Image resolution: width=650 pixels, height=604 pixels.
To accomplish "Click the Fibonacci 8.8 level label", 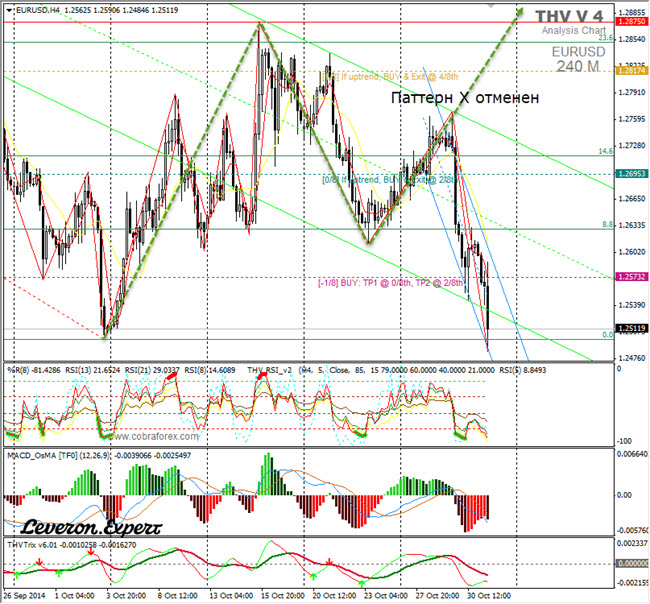I will (x=607, y=224).
